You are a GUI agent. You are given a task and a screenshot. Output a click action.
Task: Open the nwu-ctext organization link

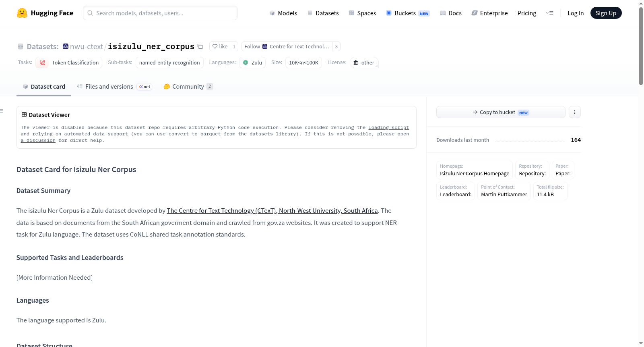coord(87,46)
